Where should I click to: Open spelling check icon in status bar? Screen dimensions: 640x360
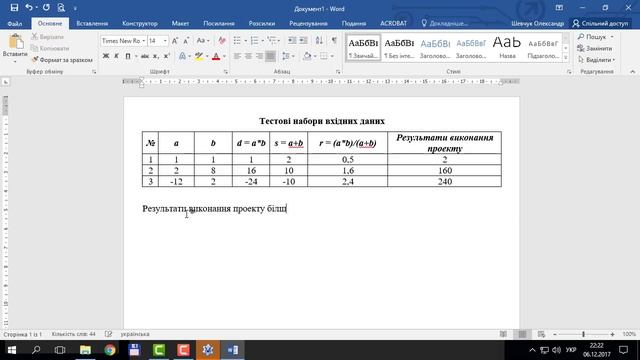(x=108, y=334)
